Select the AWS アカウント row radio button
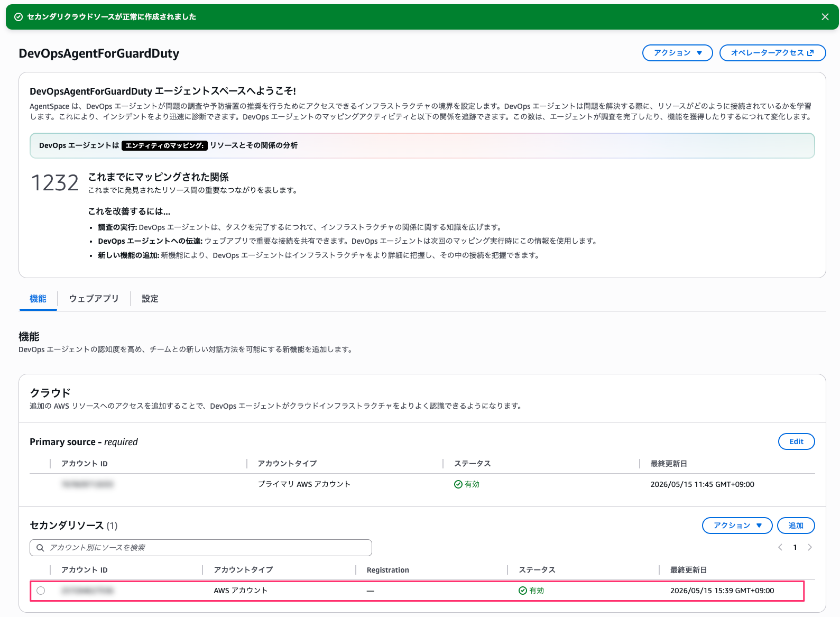The height and width of the screenshot is (617, 840). pyautogui.click(x=41, y=591)
